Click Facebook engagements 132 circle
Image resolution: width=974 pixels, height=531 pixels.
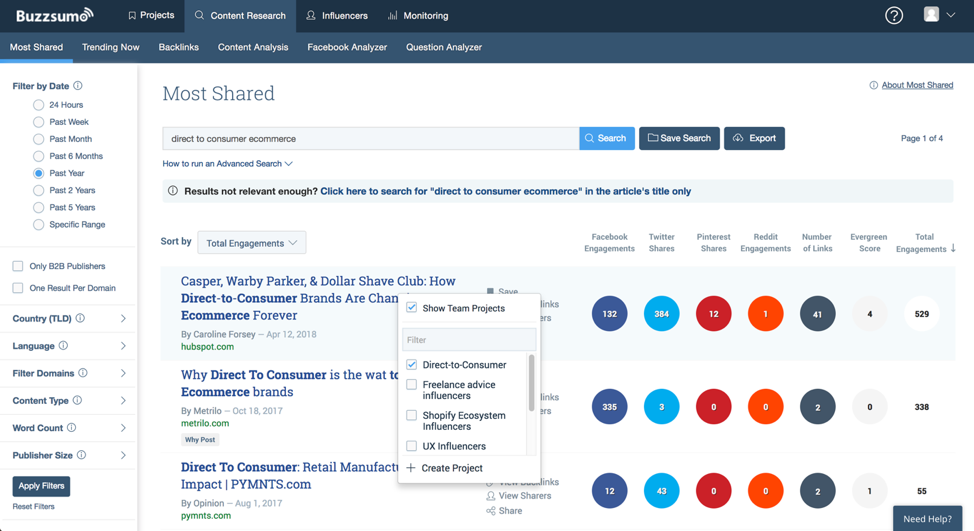(609, 314)
